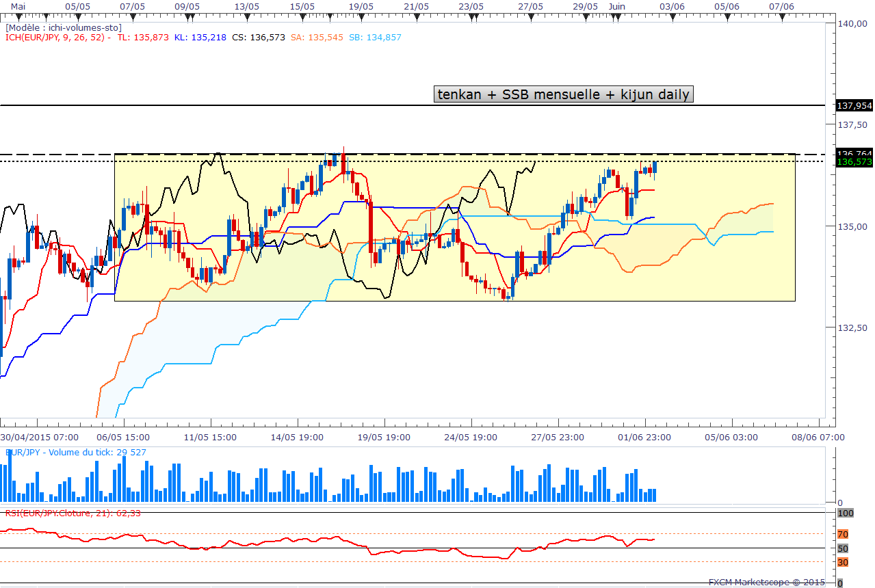Click the '24/05 19:00' bottom time label
Screen dimensions: 875x588
[470, 437]
